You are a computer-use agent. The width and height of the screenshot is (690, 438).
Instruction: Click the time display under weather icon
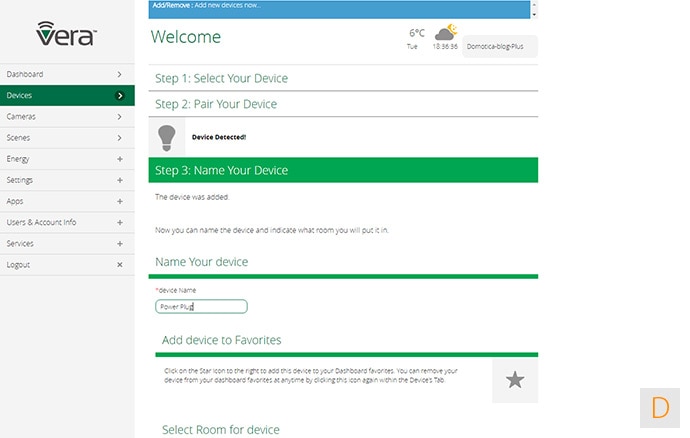coord(445,47)
